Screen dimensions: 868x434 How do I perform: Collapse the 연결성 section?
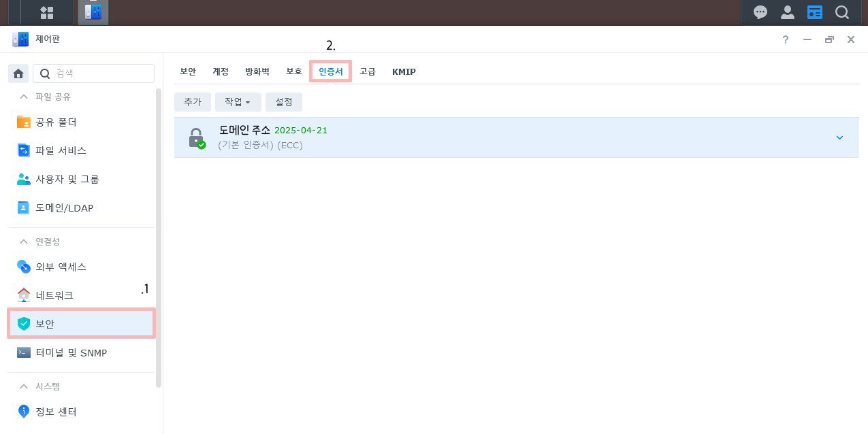click(24, 241)
